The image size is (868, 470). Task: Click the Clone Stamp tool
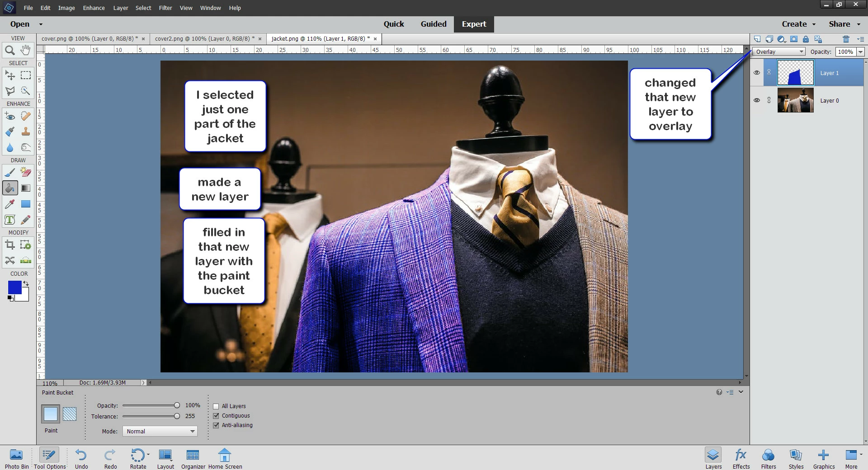[x=26, y=132]
